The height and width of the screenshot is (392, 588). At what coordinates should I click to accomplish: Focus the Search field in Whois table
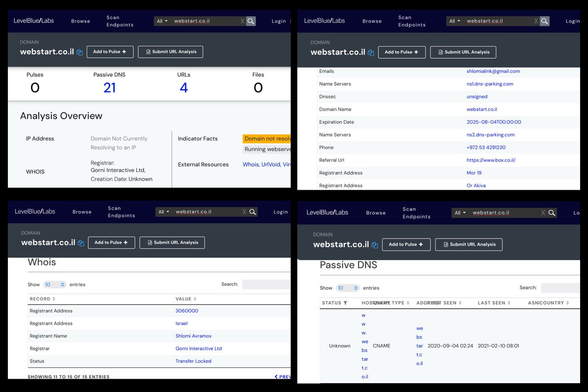[x=266, y=285]
